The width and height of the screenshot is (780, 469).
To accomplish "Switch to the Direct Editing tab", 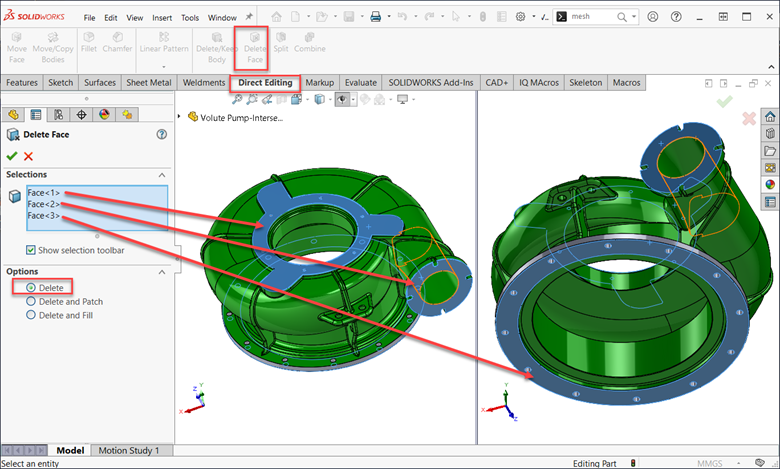I will [265, 83].
